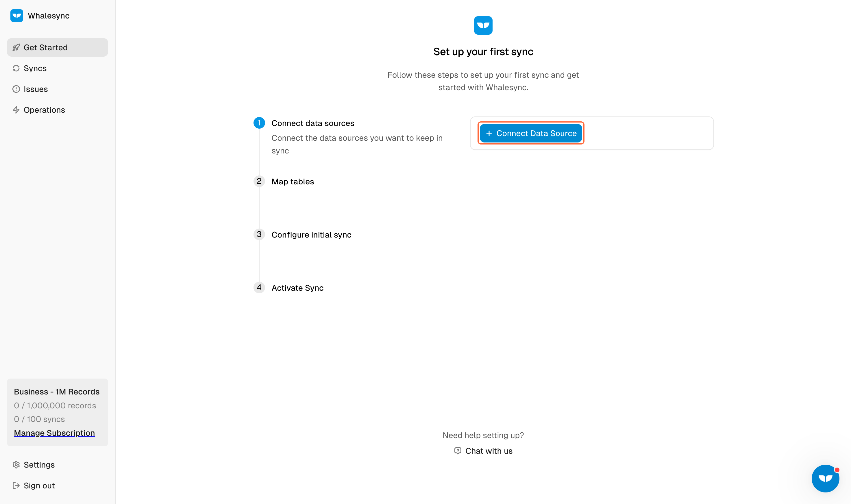Click the gear icon beside Settings
Viewport: 851px width, 504px height.
16,465
